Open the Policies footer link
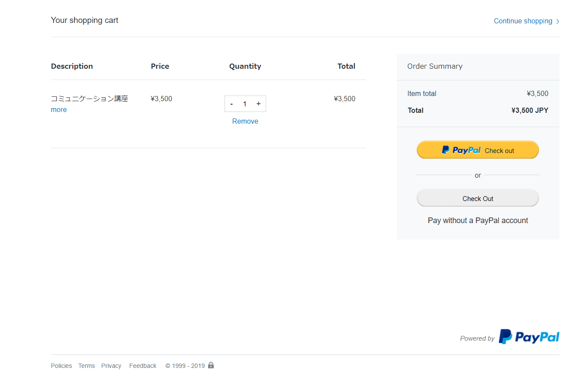Screen dimensions: 588x380 coord(61,366)
